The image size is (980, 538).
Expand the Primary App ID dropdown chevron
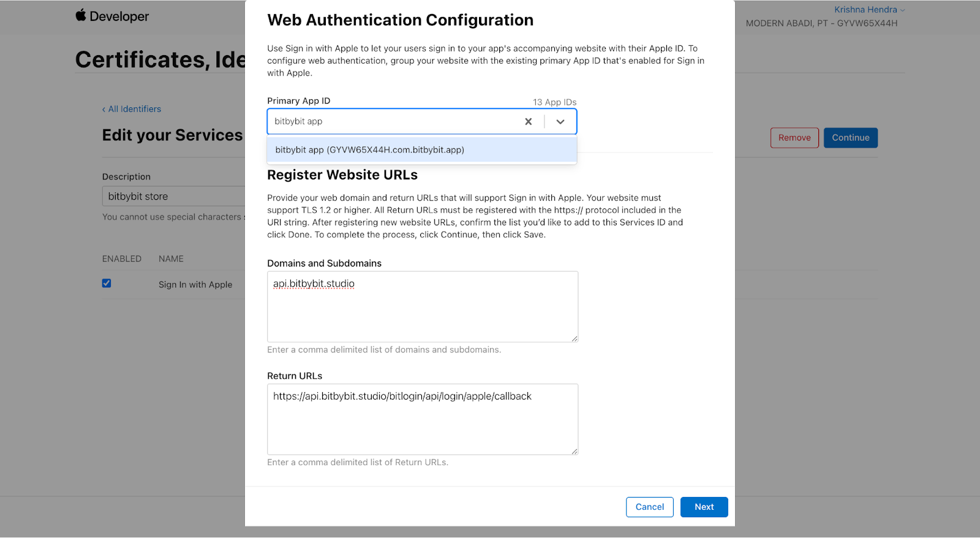pyautogui.click(x=560, y=121)
